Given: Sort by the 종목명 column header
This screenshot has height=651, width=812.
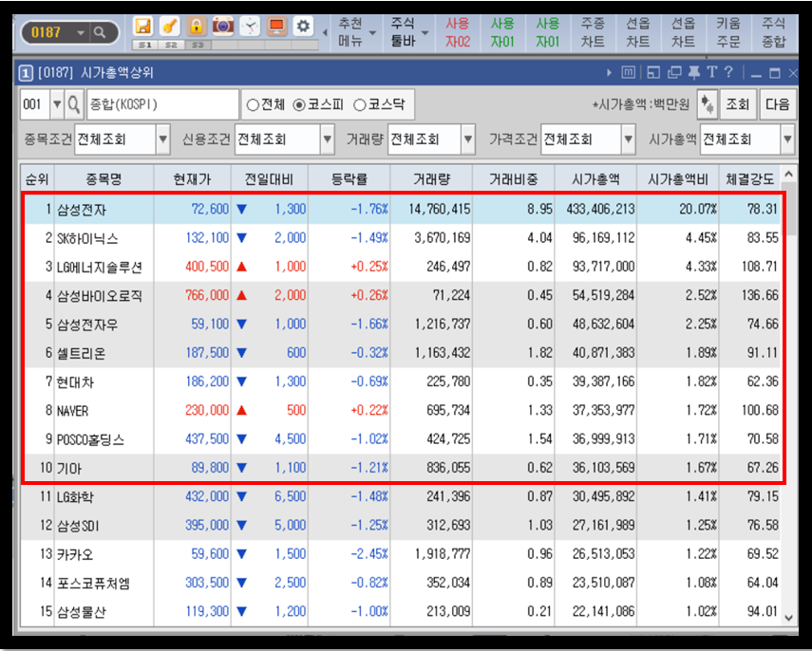Looking at the screenshot, I should pyautogui.click(x=104, y=179).
